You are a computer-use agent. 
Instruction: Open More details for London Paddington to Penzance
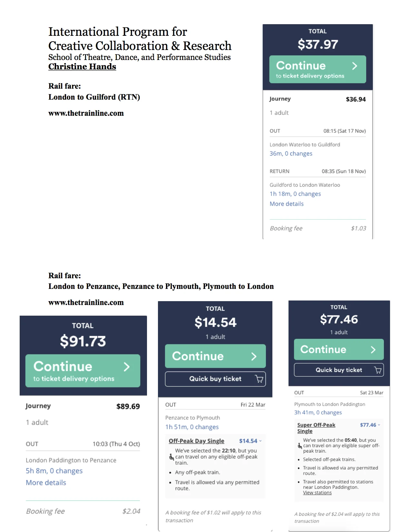[x=46, y=483]
